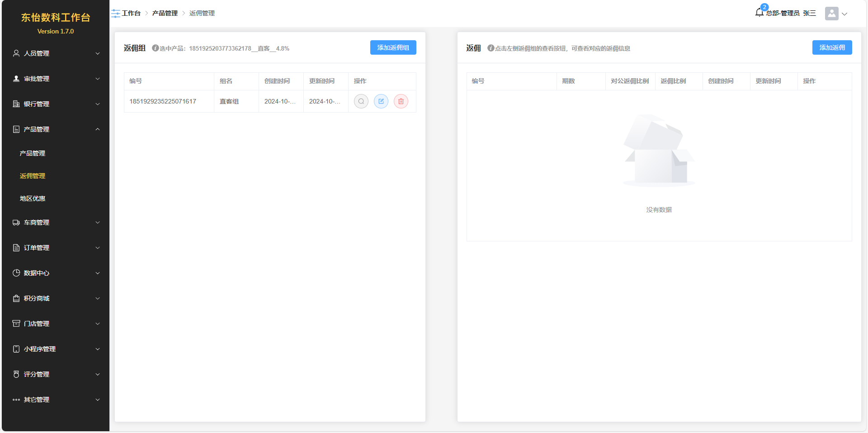Click the view (magnifier) icon for 直客组
The width and height of the screenshot is (868, 433).
click(361, 101)
